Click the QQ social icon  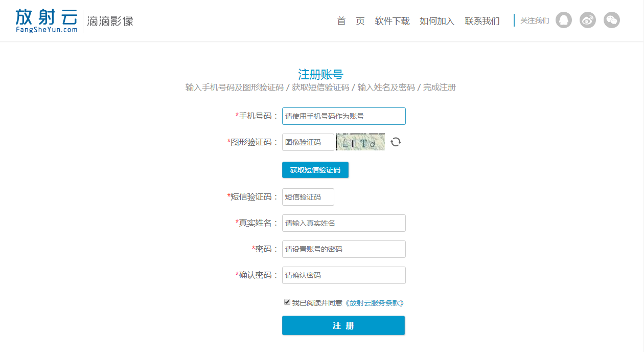pos(563,20)
